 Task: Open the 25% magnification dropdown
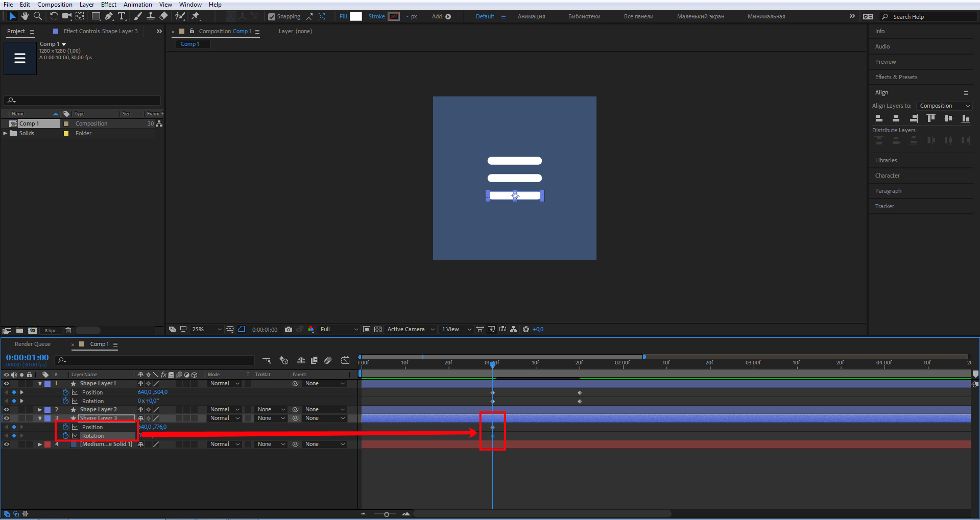coord(206,330)
